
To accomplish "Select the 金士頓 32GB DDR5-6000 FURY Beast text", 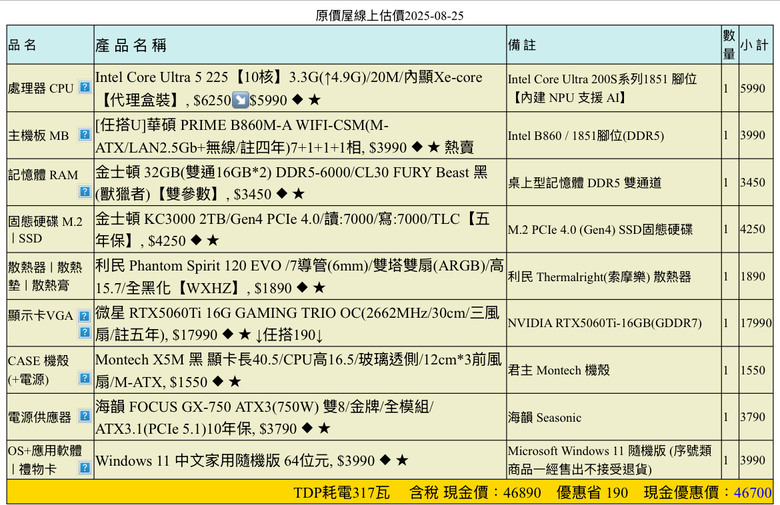I will 292,183.
